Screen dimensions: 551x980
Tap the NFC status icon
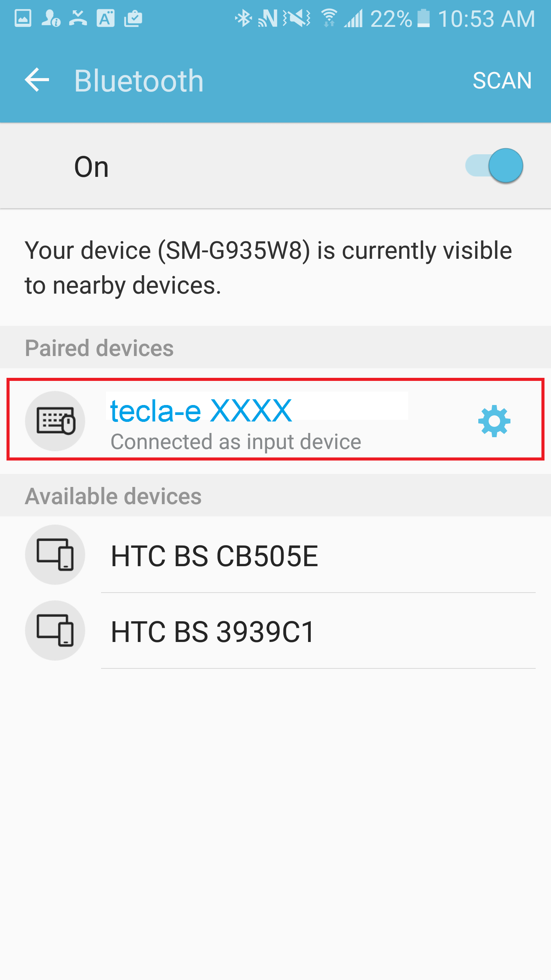coord(268,18)
